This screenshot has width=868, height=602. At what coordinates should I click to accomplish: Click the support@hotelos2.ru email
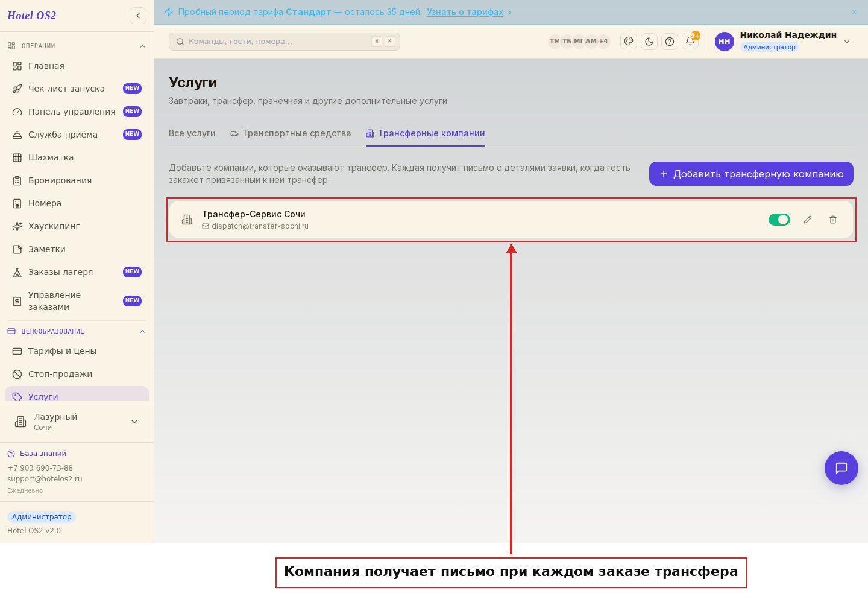(45, 479)
